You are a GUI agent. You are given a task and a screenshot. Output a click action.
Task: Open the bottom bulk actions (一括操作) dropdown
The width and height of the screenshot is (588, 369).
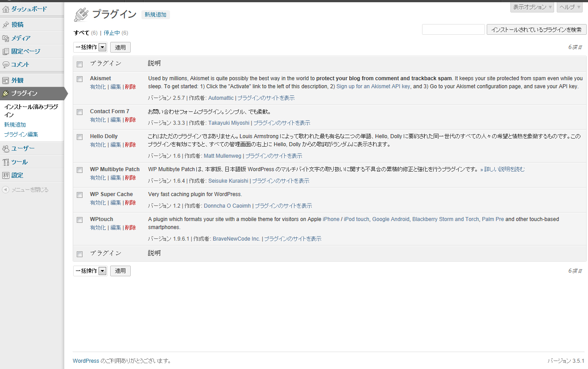[x=90, y=271]
